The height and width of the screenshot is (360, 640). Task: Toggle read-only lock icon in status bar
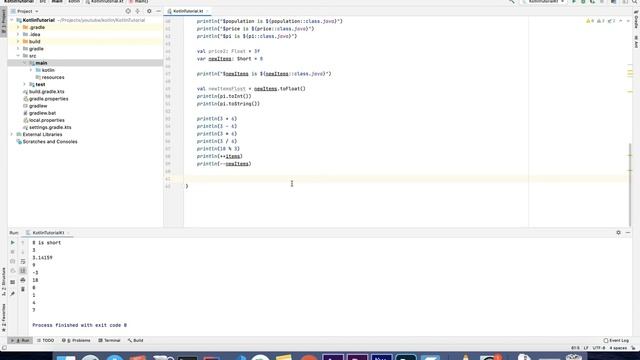633,348
